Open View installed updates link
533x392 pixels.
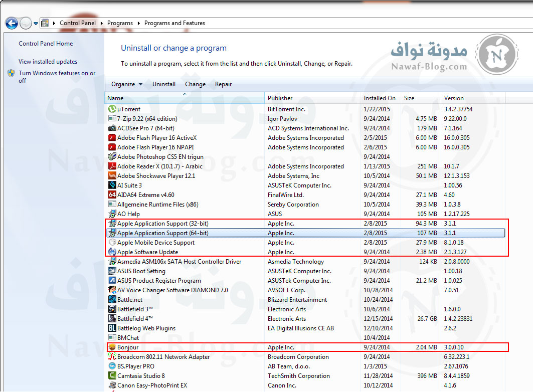click(48, 62)
